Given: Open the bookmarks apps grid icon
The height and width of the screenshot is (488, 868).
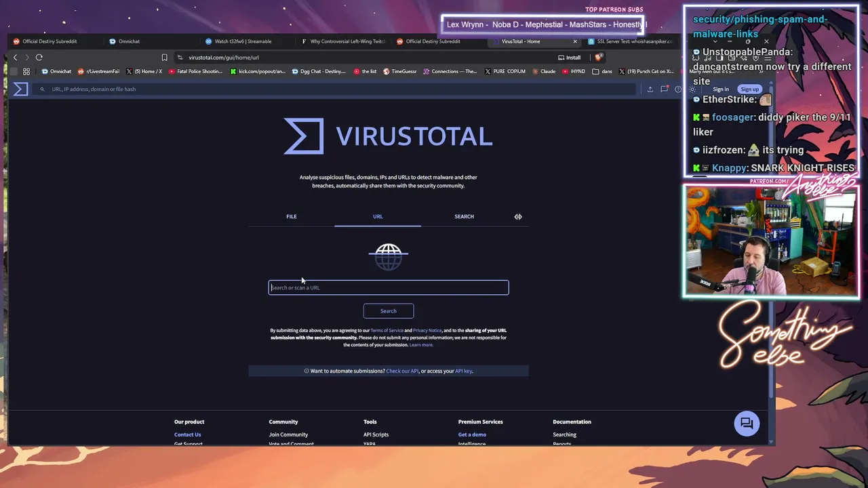Looking at the screenshot, I should pyautogui.click(x=26, y=71).
